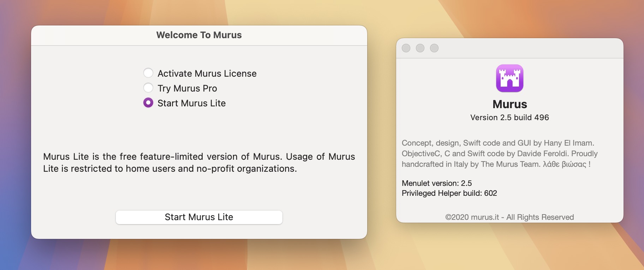
Task: Click the zoom button of About window
Action: [434, 48]
